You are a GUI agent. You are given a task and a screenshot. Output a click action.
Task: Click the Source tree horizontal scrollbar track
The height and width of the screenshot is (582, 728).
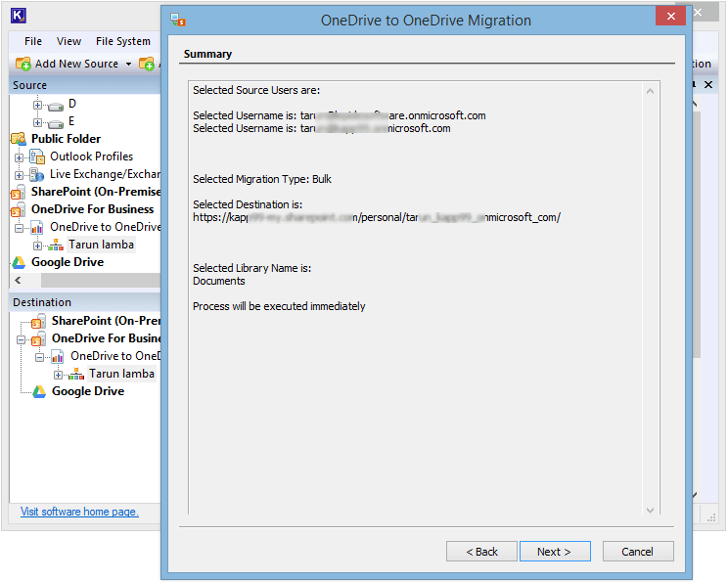pos(100,280)
